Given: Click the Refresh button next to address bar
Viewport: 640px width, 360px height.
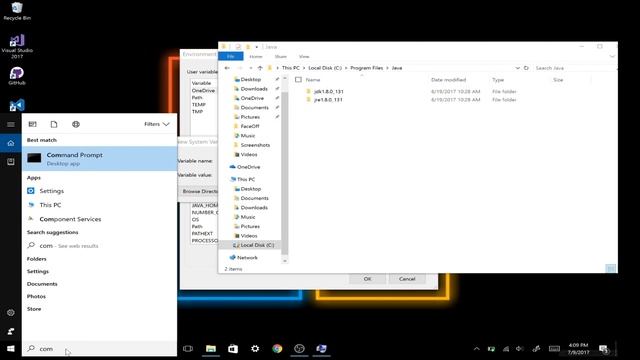Looking at the screenshot, I should [x=526, y=68].
